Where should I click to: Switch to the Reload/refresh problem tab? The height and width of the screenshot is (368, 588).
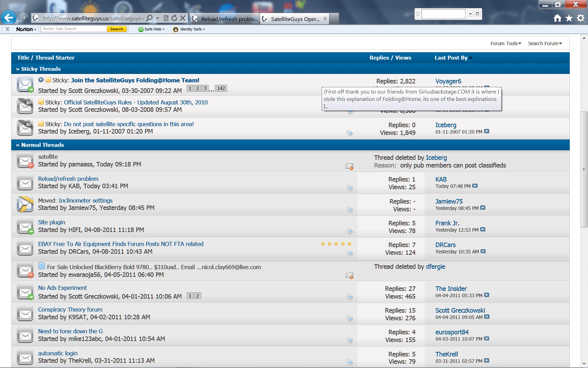tap(225, 19)
